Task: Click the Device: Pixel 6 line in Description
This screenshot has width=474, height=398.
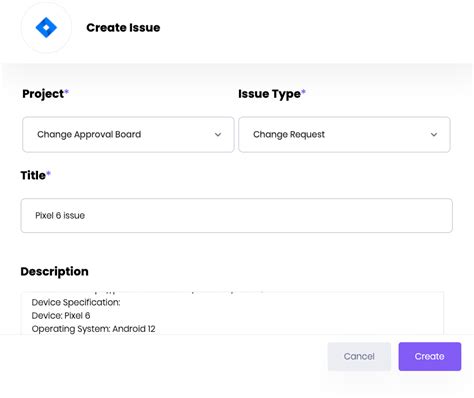Action: (61, 316)
